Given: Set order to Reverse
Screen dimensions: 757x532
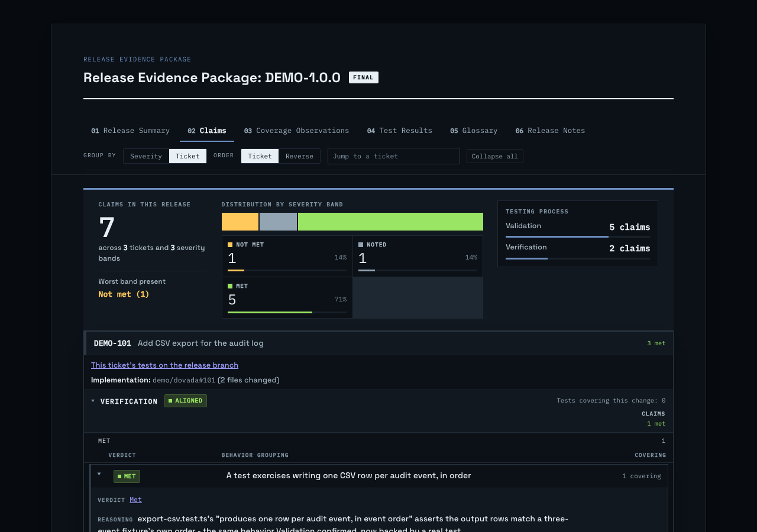Looking at the screenshot, I should coord(299,156).
